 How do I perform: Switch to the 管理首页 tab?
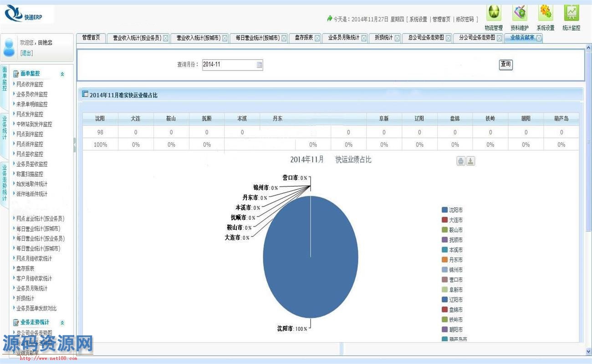point(91,38)
